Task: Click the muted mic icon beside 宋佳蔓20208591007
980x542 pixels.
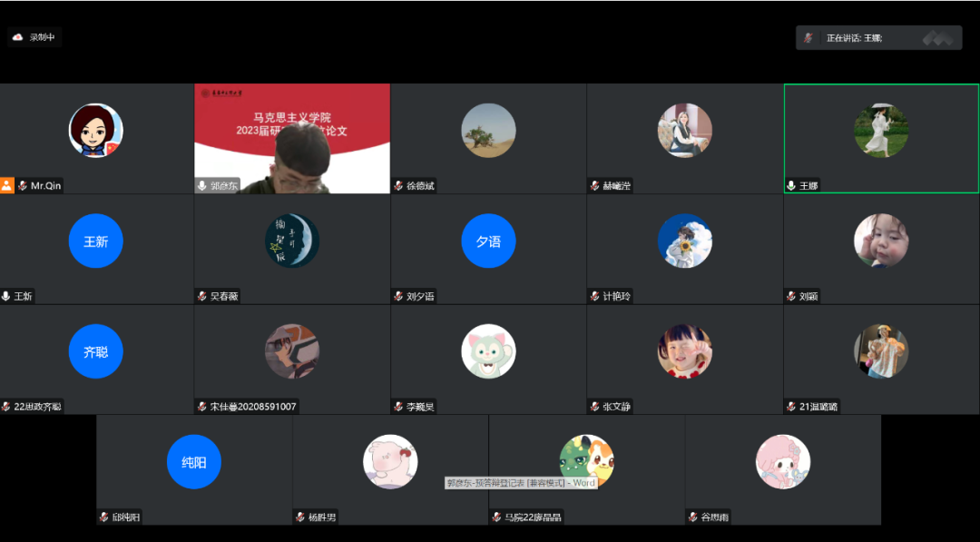Action: point(201,407)
